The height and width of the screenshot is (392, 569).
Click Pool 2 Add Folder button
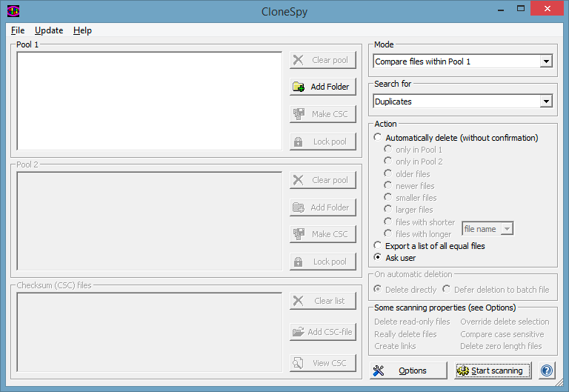tap(322, 207)
